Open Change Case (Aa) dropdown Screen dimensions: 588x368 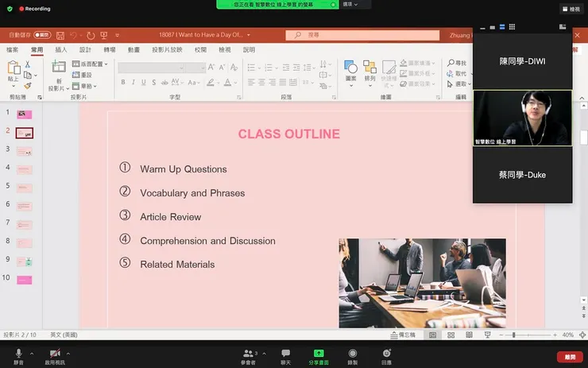coord(194,82)
